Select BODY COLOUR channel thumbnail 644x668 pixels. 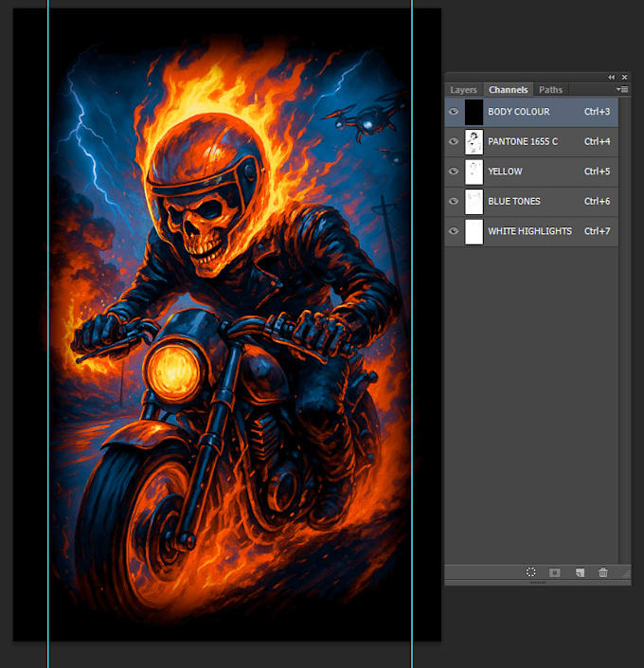click(x=474, y=112)
